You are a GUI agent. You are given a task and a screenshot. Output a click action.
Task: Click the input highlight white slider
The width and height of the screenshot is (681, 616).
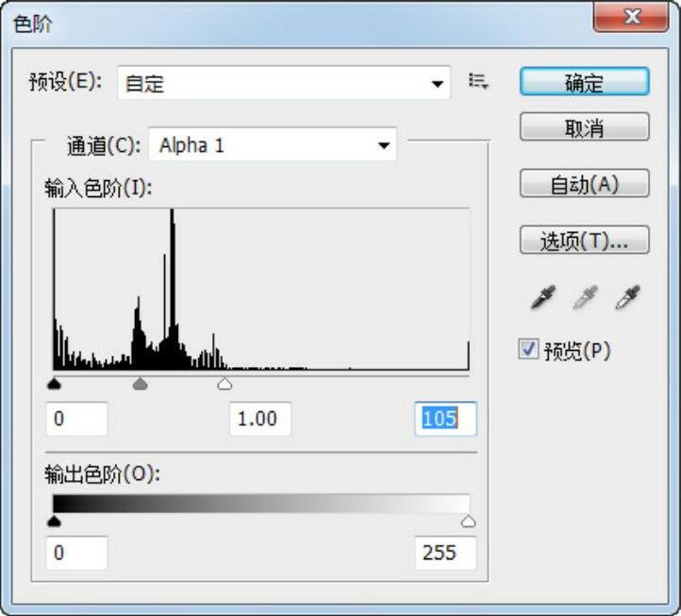pos(224,383)
